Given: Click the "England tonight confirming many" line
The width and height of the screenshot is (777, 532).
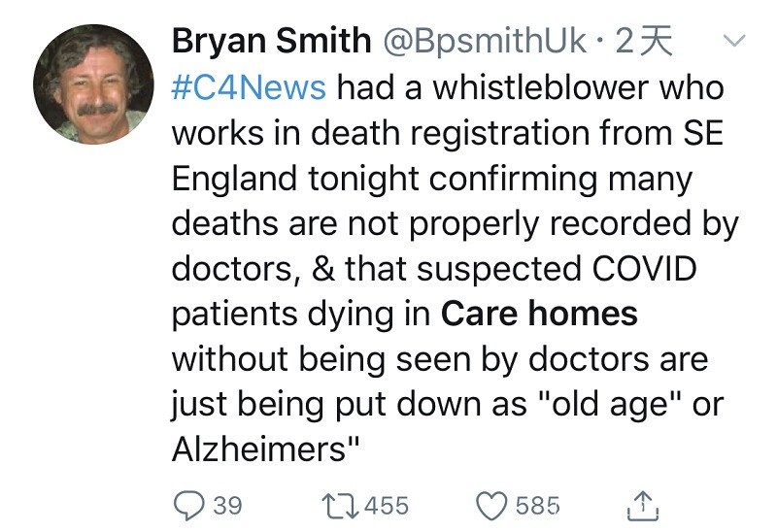Looking at the screenshot, I should click(432, 179).
